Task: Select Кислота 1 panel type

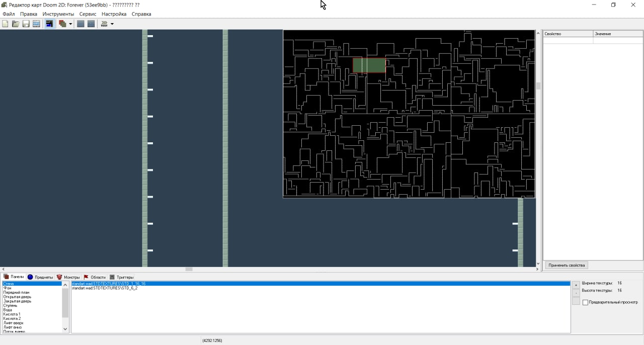Action: [32, 314]
